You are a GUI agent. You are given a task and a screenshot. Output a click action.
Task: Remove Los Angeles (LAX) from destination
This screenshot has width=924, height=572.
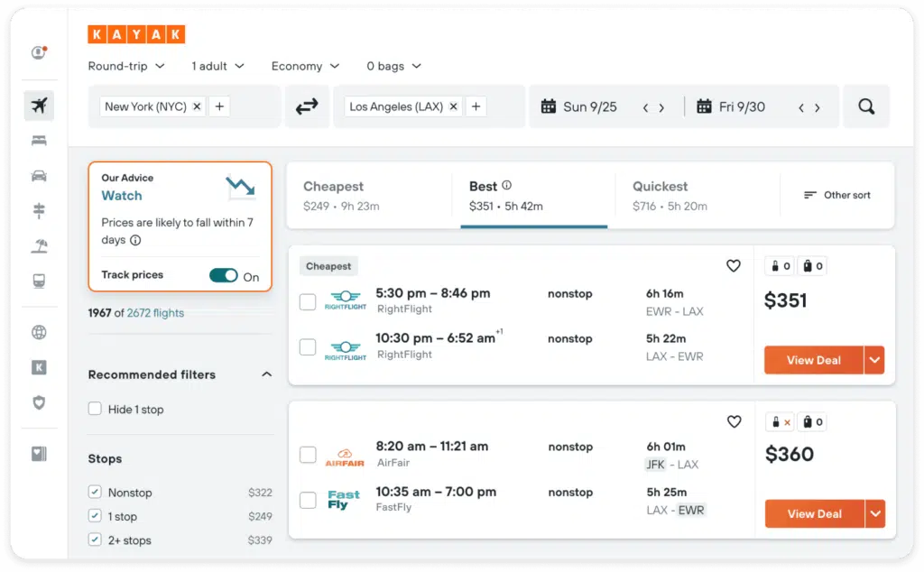[453, 106]
